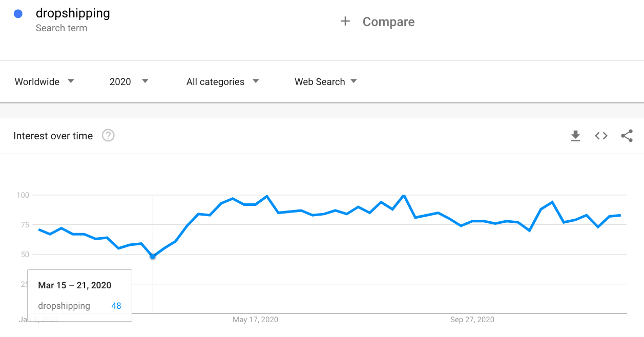Download the interest over time CSV

[x=575, y=136]
